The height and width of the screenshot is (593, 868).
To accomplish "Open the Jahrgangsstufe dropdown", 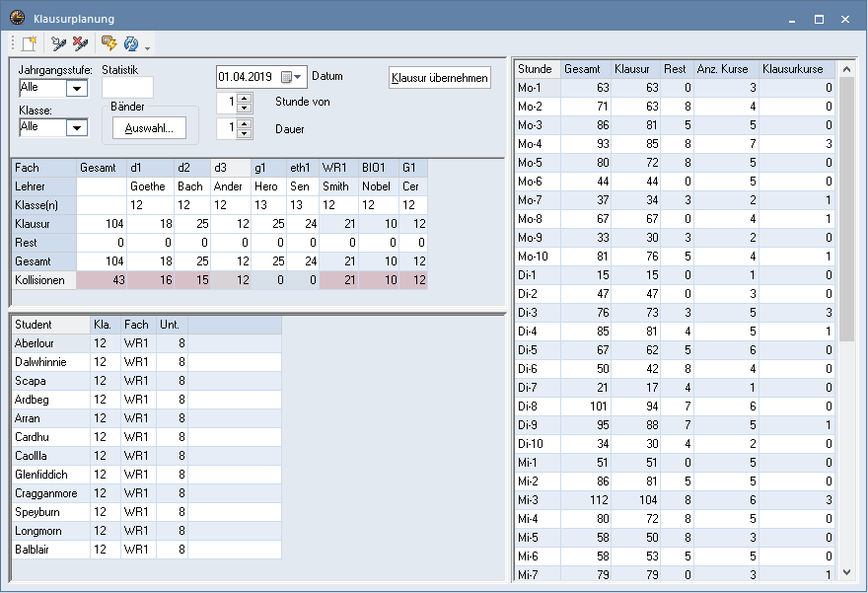I will coord(77,88).
